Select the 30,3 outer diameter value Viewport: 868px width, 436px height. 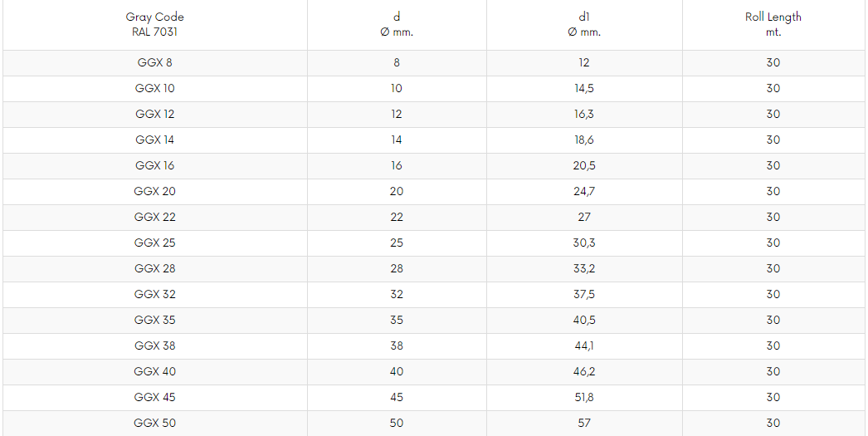point(584,243)
